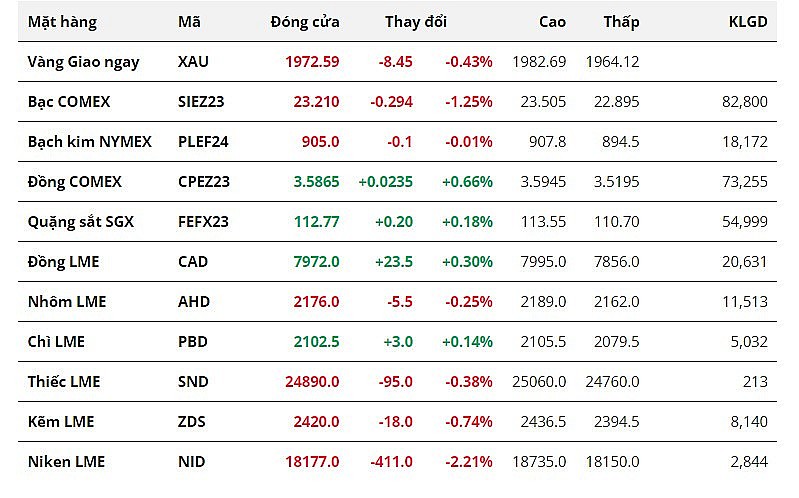The image size is (799, 498).
Task: Click the 'Mã' column header
Action: tap(189, 22)
